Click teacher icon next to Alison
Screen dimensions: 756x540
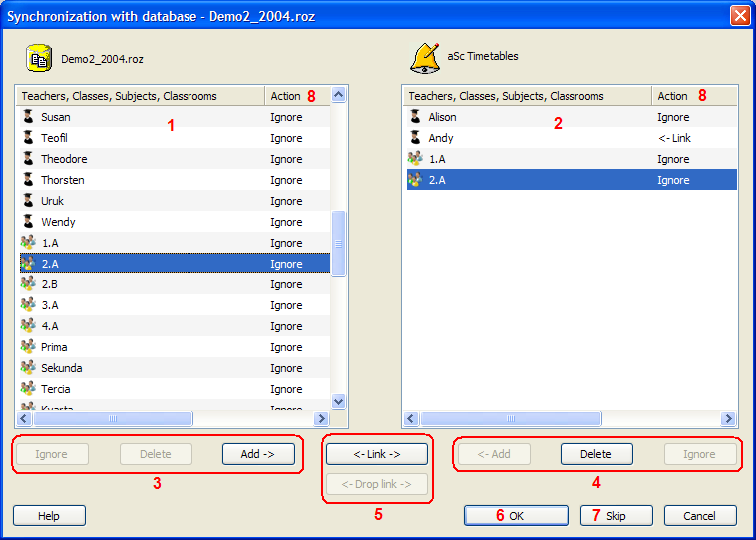pos(415,117)
